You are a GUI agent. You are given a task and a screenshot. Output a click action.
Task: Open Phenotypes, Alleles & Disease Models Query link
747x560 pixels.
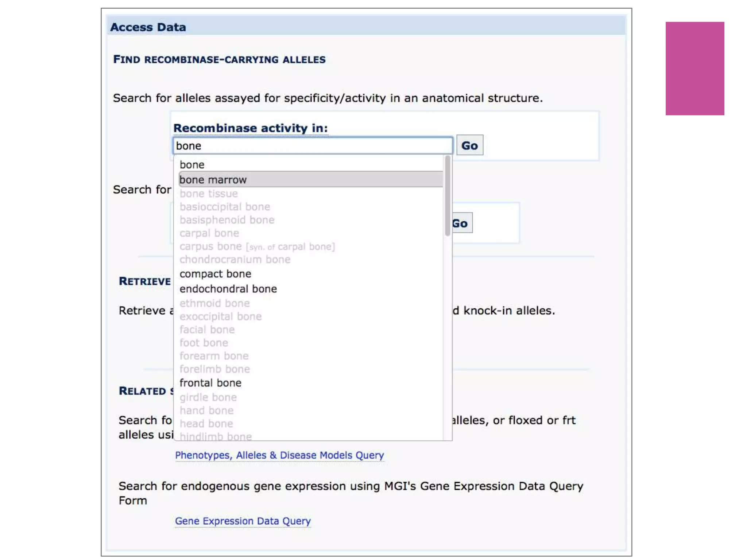(x=279, y=455)
